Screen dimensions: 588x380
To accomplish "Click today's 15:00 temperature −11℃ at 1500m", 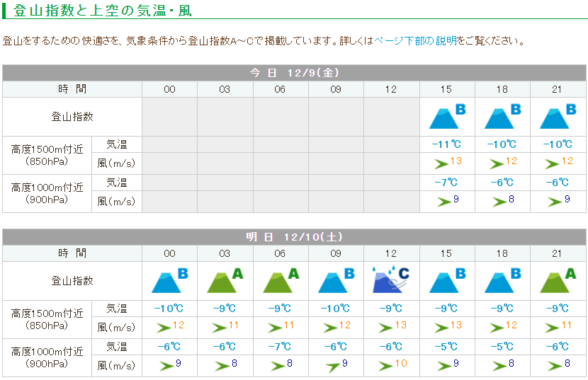I will coord(447,144).
